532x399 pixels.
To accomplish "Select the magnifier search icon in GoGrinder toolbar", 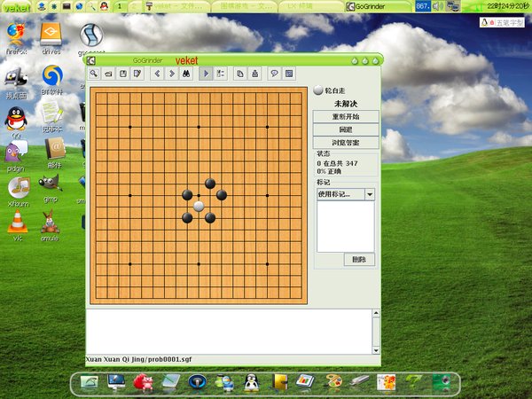I will point(94,74).
